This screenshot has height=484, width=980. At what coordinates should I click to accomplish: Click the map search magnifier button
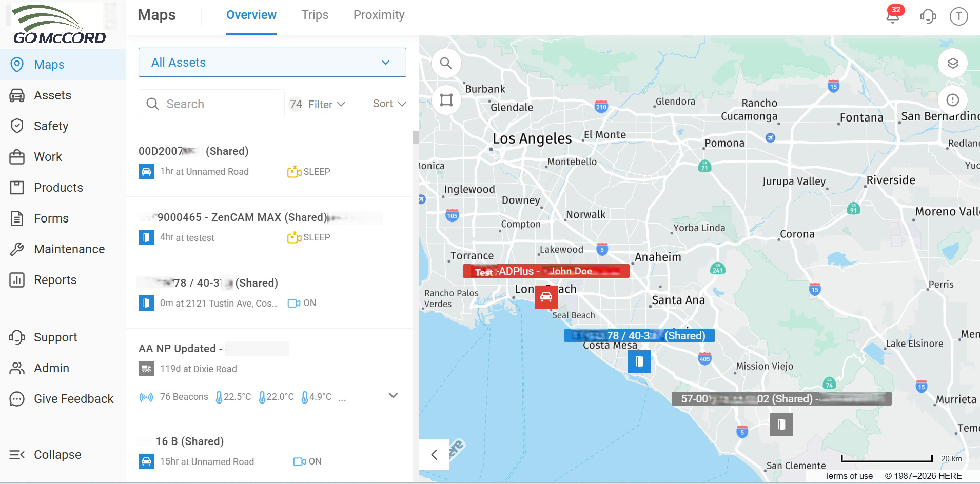446,63
